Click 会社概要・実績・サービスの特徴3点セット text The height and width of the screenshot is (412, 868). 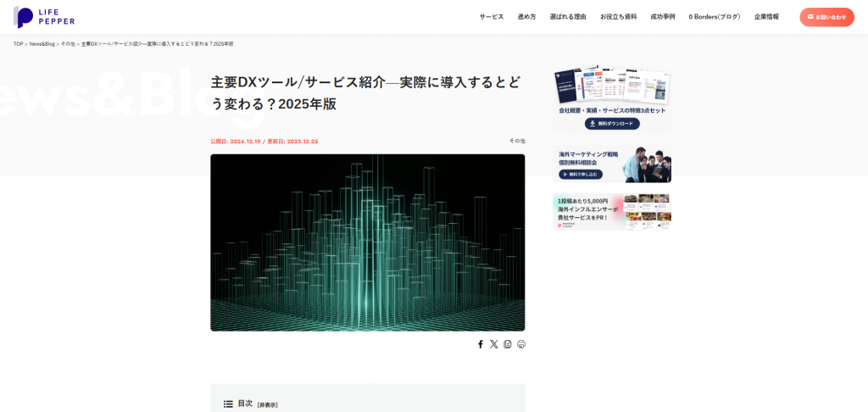point(612,110)
